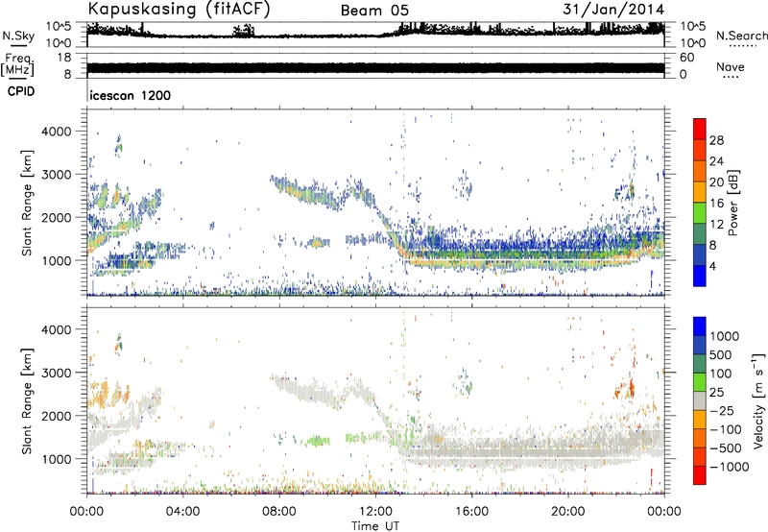Click the 'Kapuskasing (fitACF)' plot title
Viewport: 768px width, 532px height.
pos(179,10)
